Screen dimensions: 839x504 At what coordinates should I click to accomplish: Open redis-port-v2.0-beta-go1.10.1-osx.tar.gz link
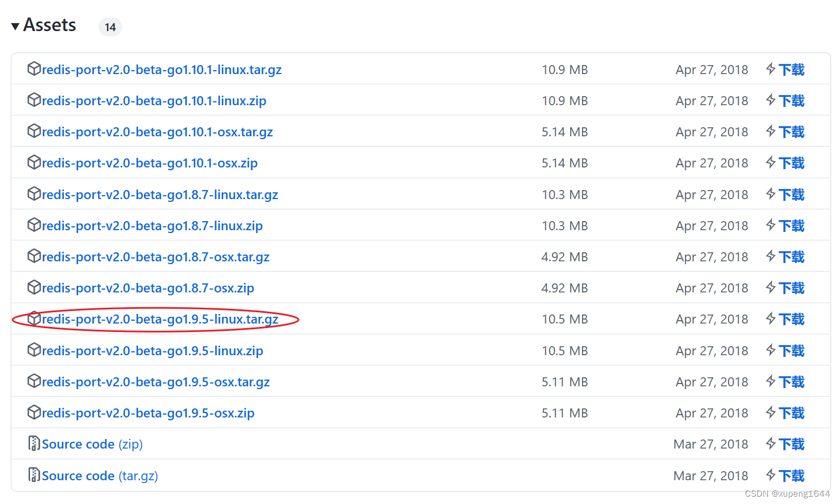157,132
